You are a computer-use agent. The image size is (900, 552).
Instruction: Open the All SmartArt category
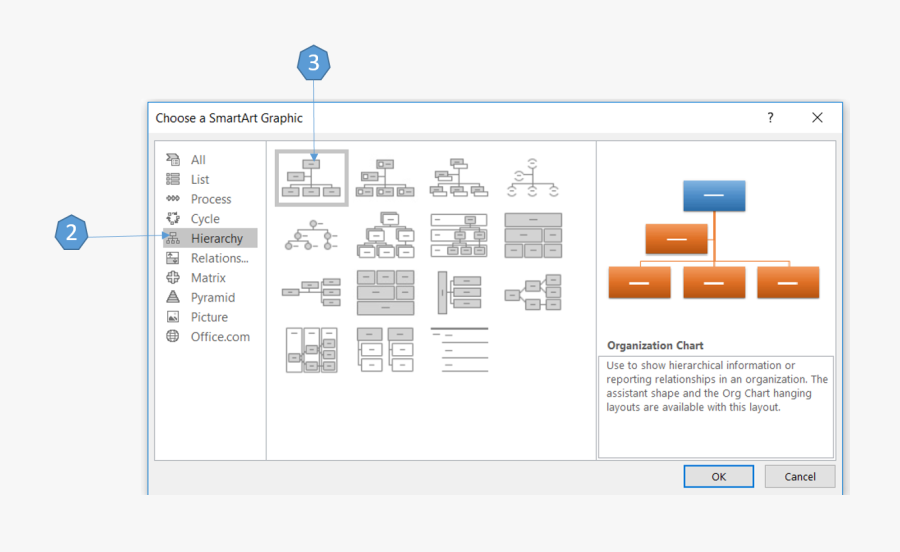coord(210,160)
